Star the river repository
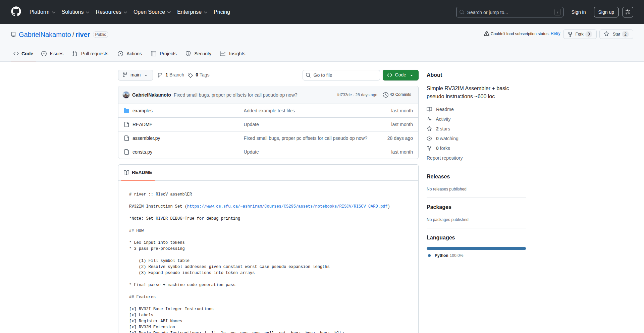The width and height of the screenshot is (644, 333). 616,34
